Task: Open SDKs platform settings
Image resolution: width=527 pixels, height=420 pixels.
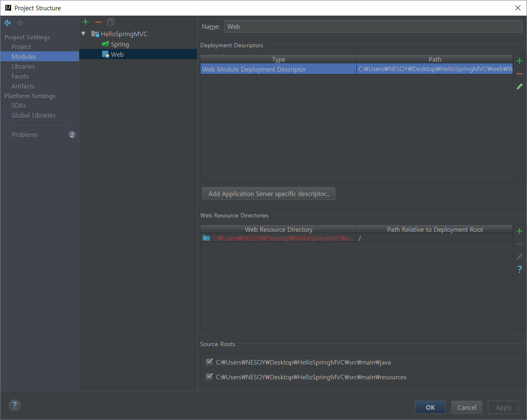Action: tap(18, 106)
